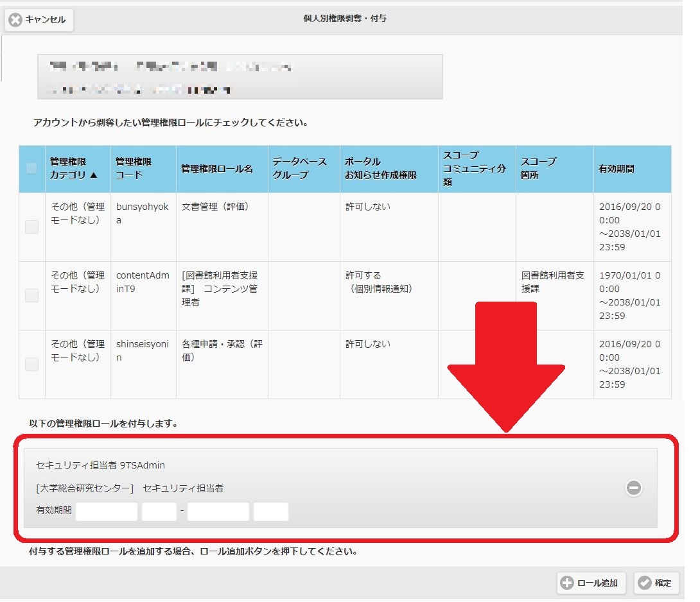Click the 有効期間 column header
This screenshot has width=700, height=602.
632,169
